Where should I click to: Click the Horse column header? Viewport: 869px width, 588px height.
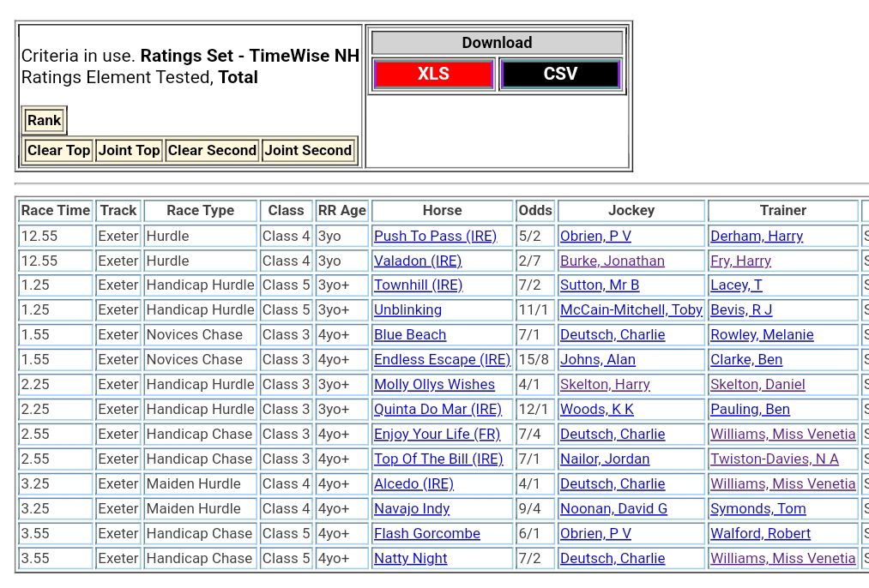tap(442, 211)
